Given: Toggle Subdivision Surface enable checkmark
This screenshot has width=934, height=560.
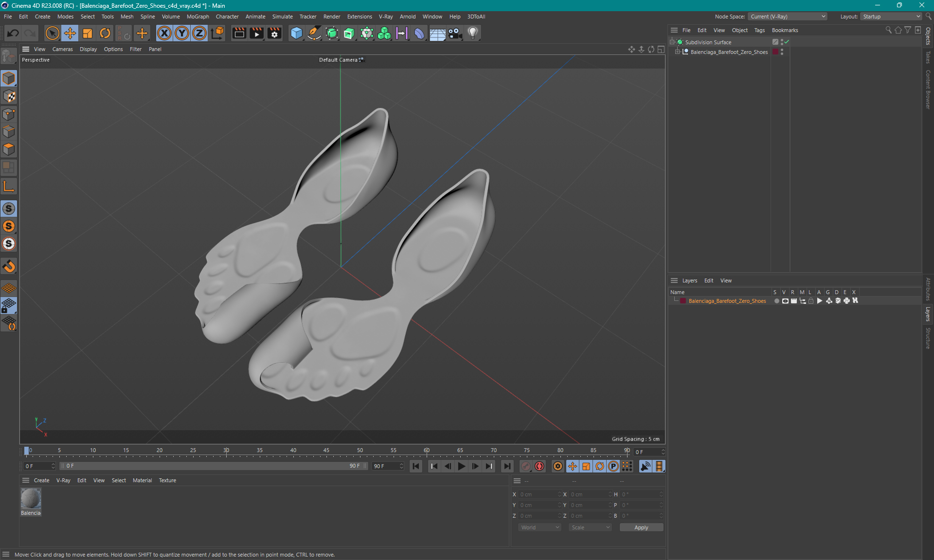Looking at the screenshot, I should coord(787,42).
